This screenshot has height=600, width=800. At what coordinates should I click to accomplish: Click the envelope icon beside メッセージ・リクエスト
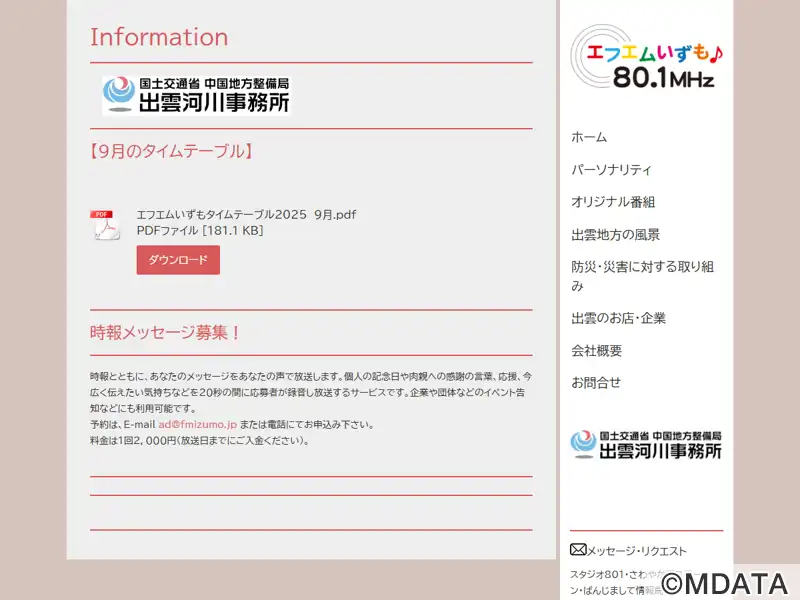(x=578, y=549)
